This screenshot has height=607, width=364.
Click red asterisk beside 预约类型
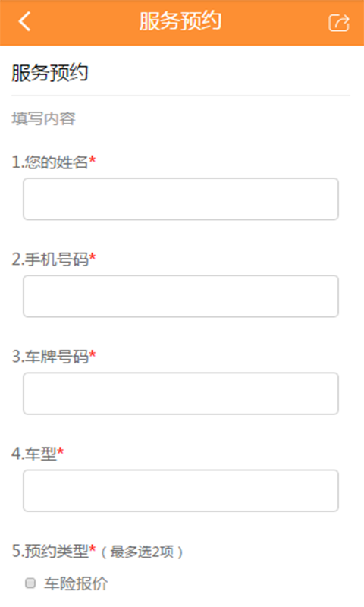click(x=93, y=548)
